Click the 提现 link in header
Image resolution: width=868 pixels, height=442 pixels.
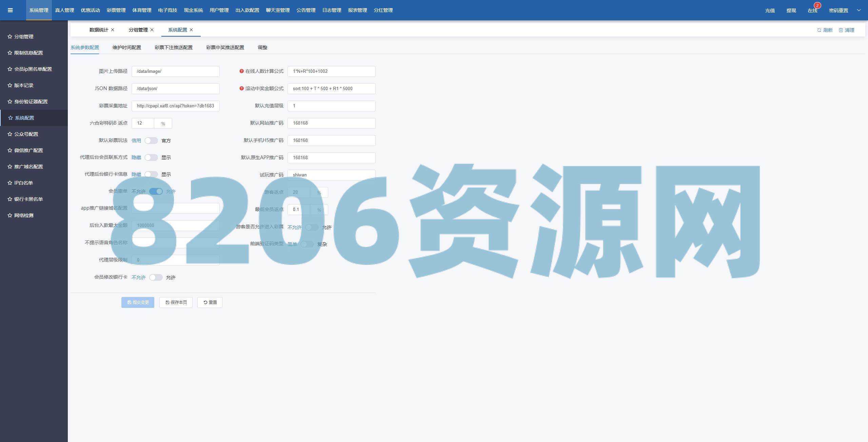click(791, 10)
